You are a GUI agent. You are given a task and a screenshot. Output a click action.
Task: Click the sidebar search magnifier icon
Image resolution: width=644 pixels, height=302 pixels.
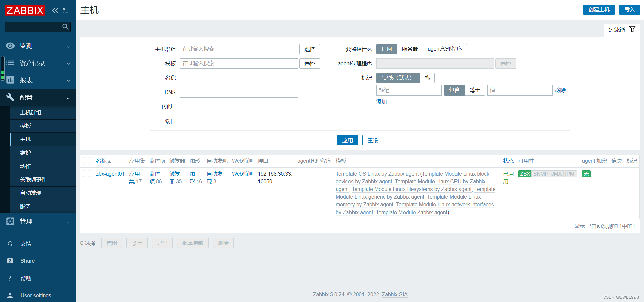pyautogui.click(x=65, y=27)
